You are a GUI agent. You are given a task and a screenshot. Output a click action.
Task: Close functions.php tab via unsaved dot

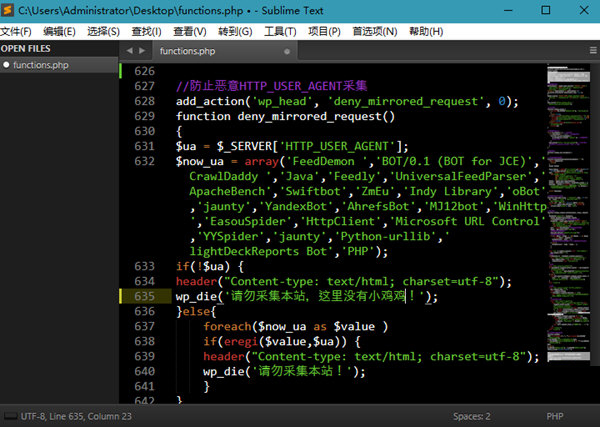pos(287,51)
